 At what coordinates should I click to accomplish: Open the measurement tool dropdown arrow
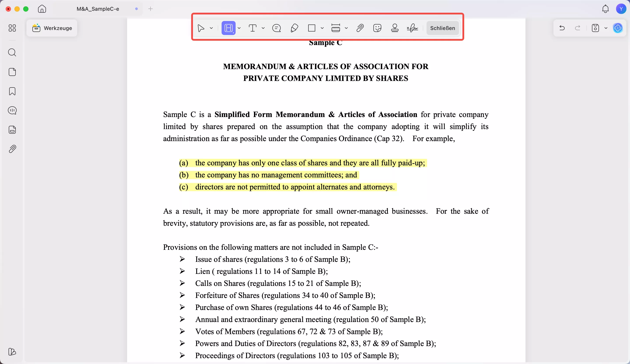(x=346, y=28)
